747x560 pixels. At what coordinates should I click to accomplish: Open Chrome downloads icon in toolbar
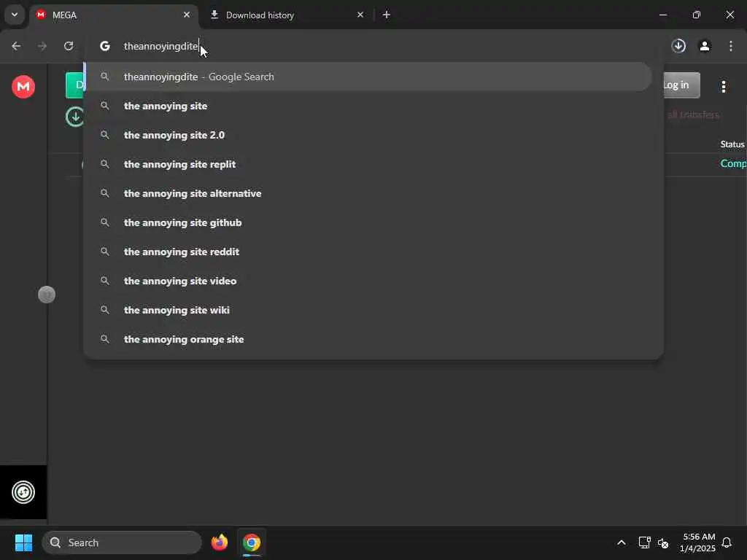[678, 46]
